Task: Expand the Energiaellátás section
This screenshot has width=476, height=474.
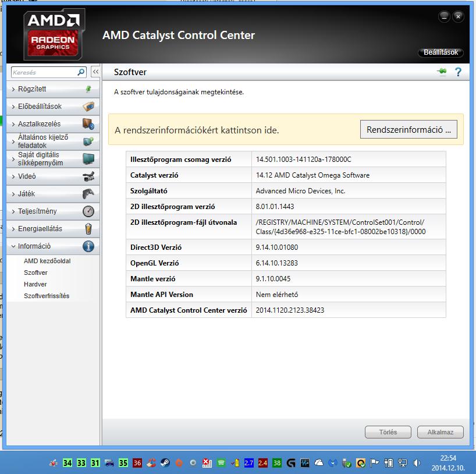Action: 53,229
